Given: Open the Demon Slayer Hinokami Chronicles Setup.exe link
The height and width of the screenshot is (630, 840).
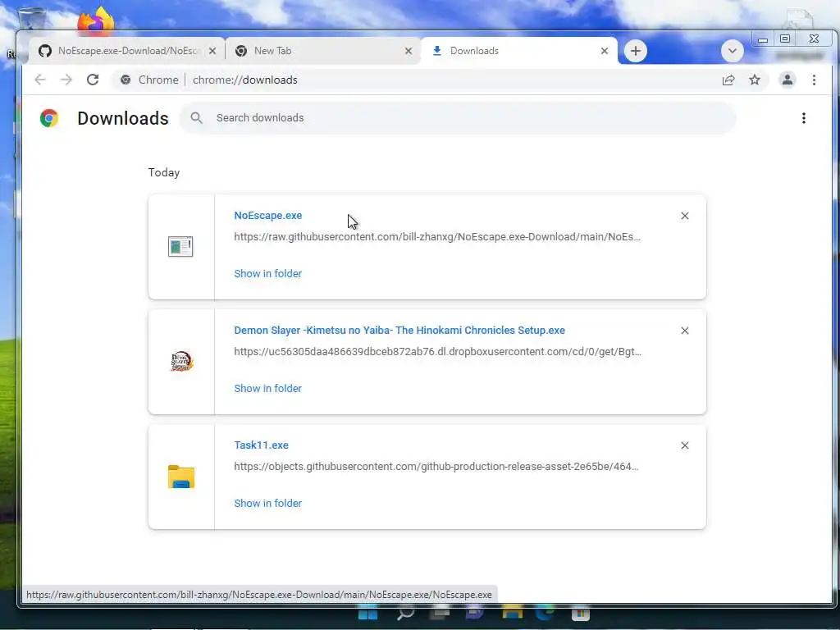Looking at the screenshot, I should [x=399, y=331].
